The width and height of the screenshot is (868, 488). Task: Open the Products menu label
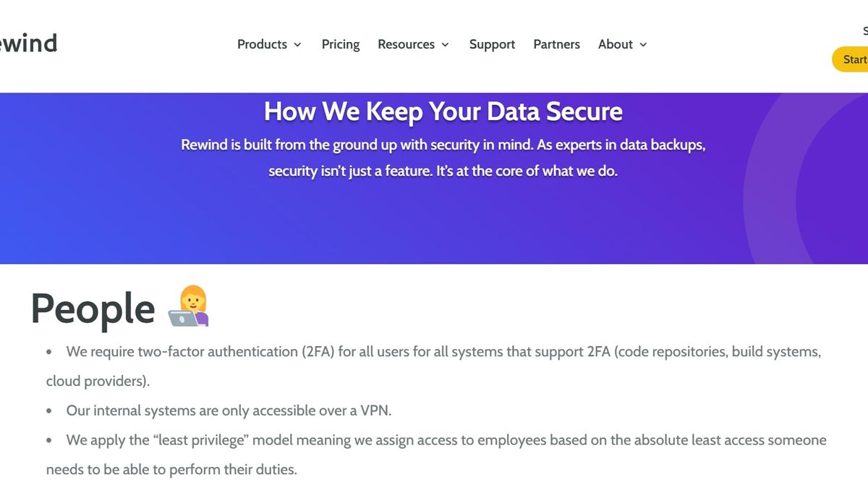pyautogui.click(x=262, y=44)
